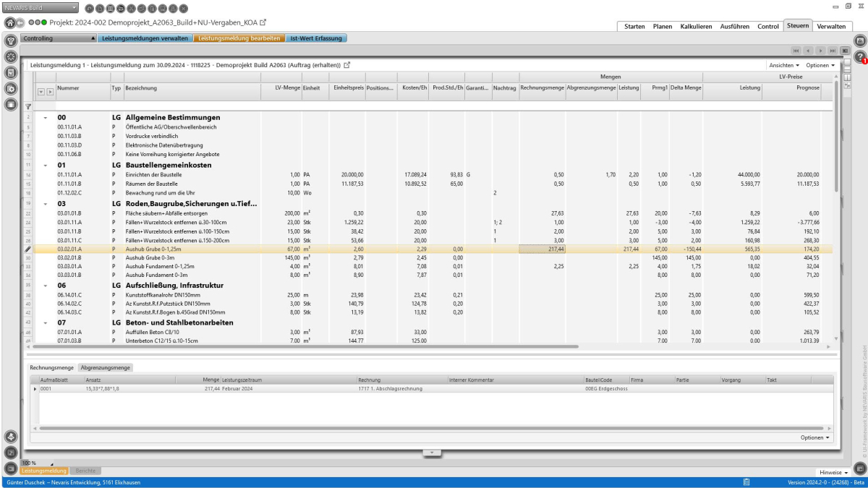
Task: Collapse the 03 Roden, Baugrube group
Action: tap(46, 204)
